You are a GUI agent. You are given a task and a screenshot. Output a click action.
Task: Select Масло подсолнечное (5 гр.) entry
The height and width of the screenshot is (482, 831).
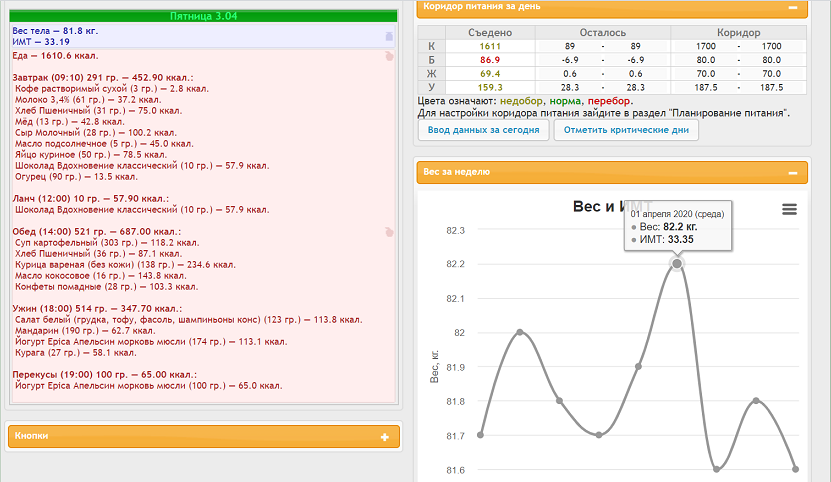[104, 144]
